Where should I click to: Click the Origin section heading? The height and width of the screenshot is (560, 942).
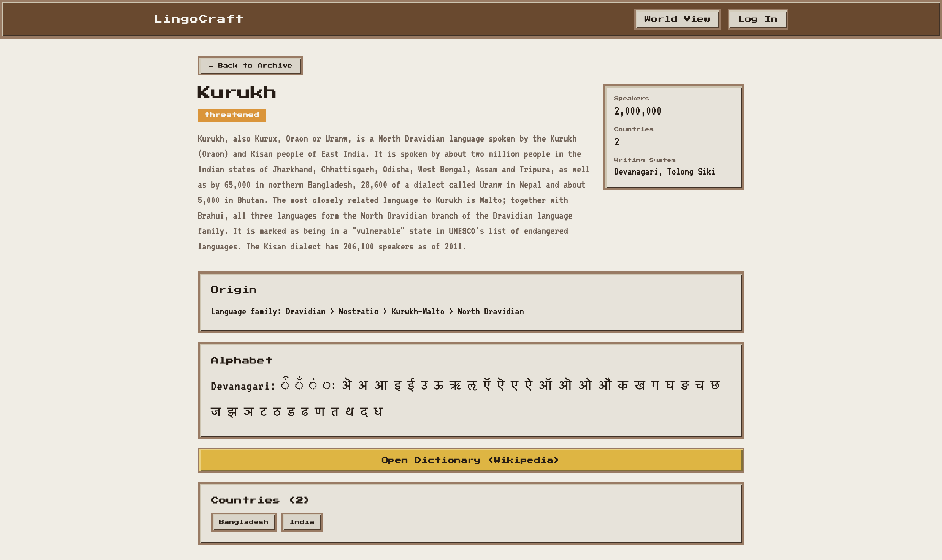click(234, 290)
